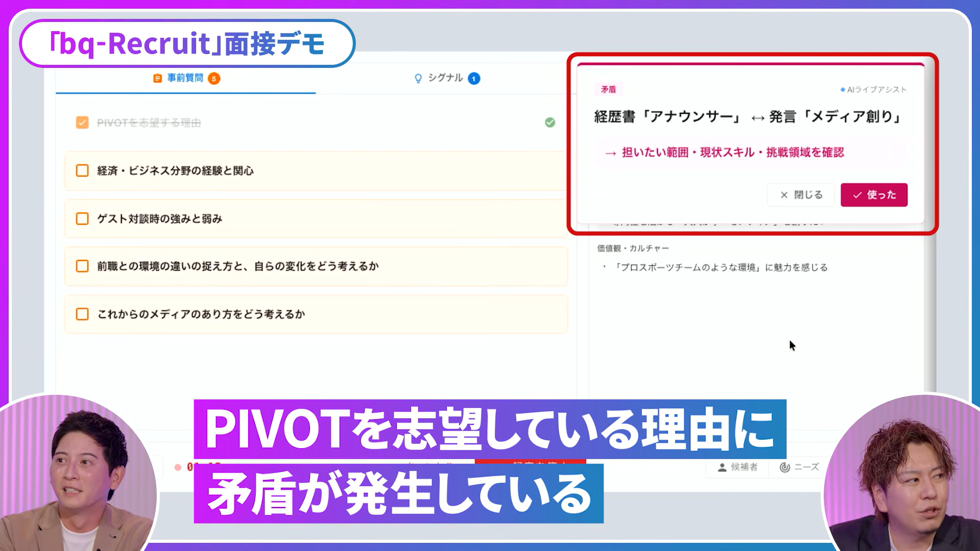Click the プロスポーツチームのような環境 note
Image resolution: width=980 pixels, height=551 pixels.
coord(720,268)
